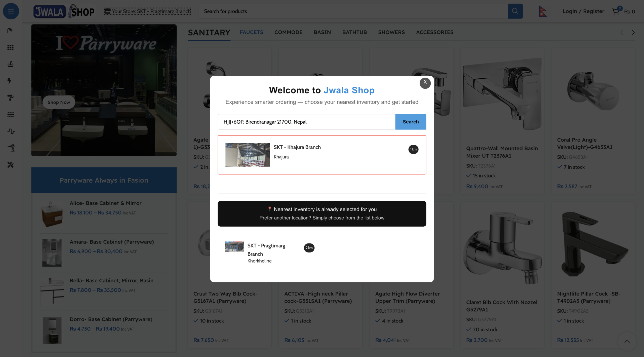Image resolution: width=644 pixels, height=357 pixels.
Task: Click the location address input field
Action: [x=306, y=122]
